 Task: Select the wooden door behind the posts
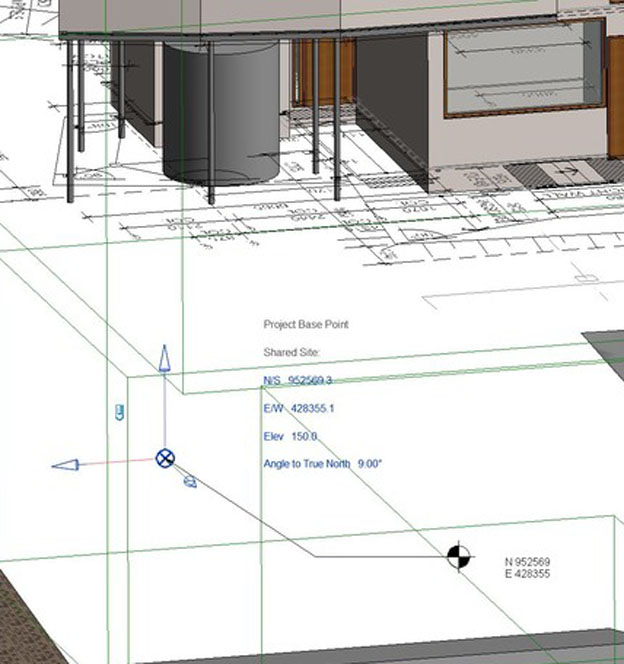tap(325, 70)
